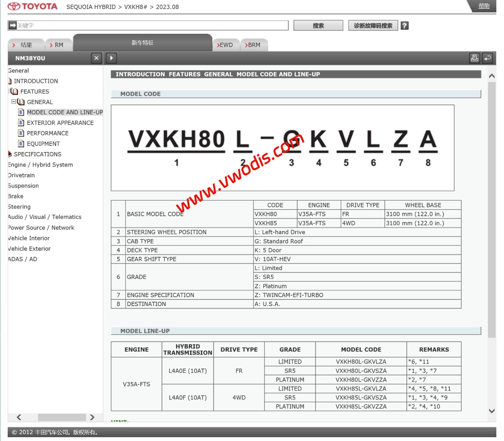The height and width of the screenshot is (441, 504).
Task: Collapse the GENERAL folder using its minus box
Action: point(14,102)
